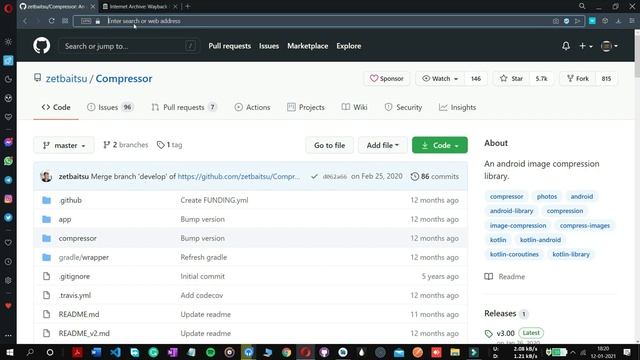This screenshot has height=360, width=640.
Task: View the 1 tag link
Action: pos(170,144)
